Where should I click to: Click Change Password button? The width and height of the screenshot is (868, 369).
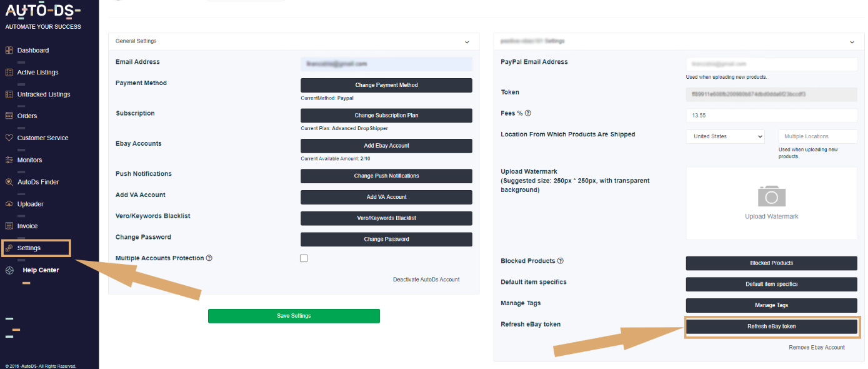coord(386,240)
